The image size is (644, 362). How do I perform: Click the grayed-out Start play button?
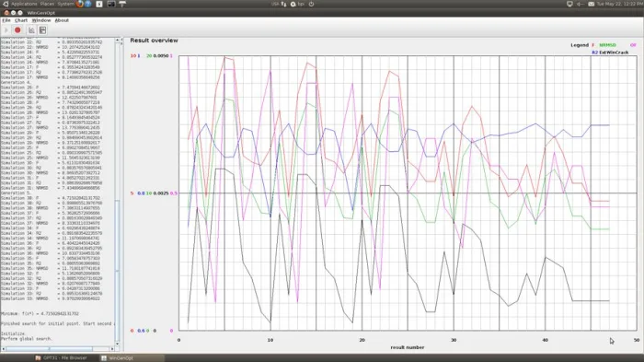click(x=6, y=30)
